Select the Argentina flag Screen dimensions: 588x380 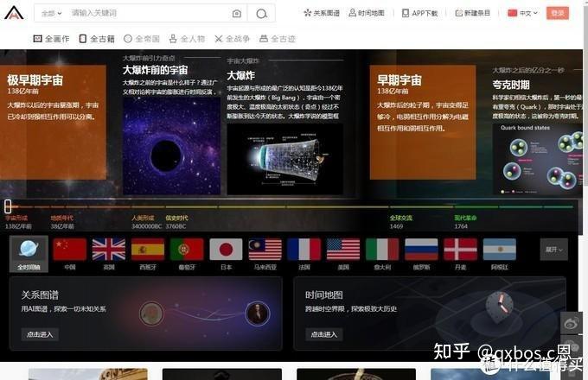click(500, 250)
